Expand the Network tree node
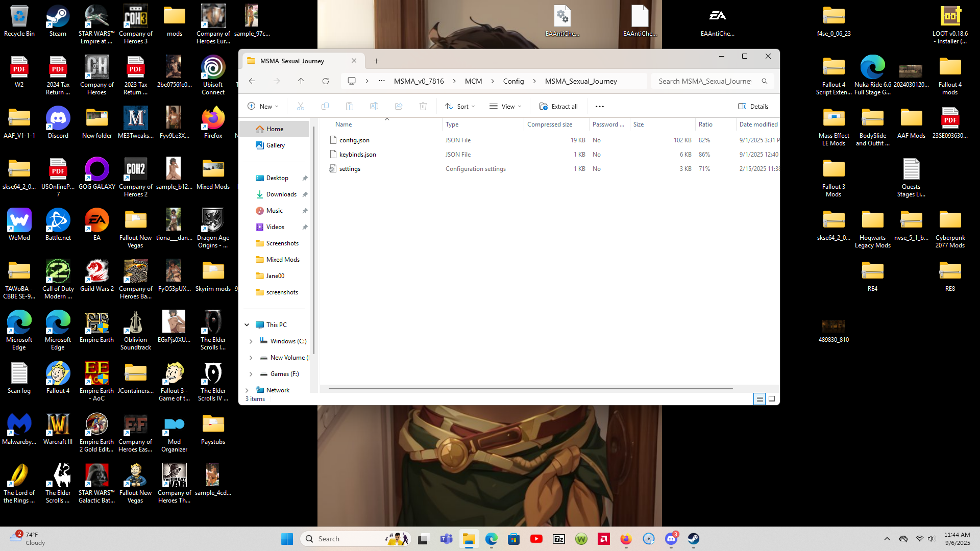This screenshot has width=980, height=551. [247, 390]
